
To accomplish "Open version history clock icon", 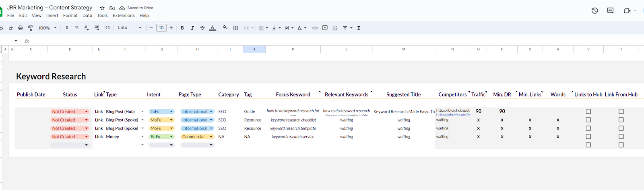I will tap(594, 10).
